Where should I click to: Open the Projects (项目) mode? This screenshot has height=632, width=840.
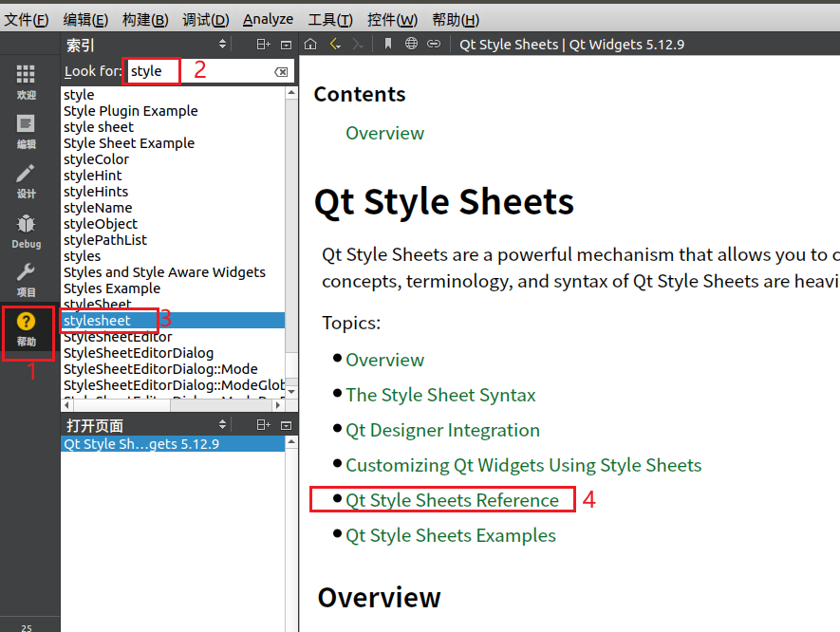click(x=26, y=280)
